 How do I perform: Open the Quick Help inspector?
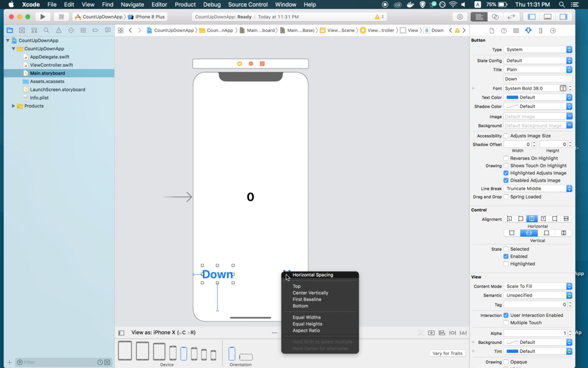click(x=504, y=31)
